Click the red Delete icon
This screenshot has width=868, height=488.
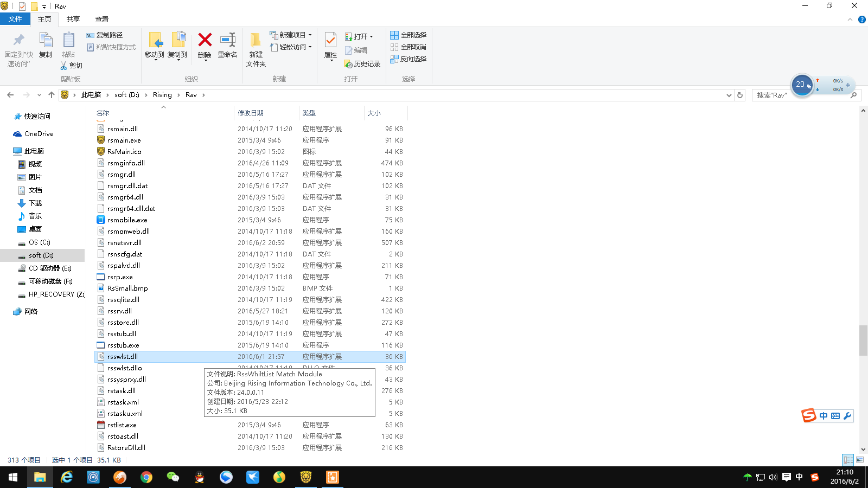coord(205,40)
